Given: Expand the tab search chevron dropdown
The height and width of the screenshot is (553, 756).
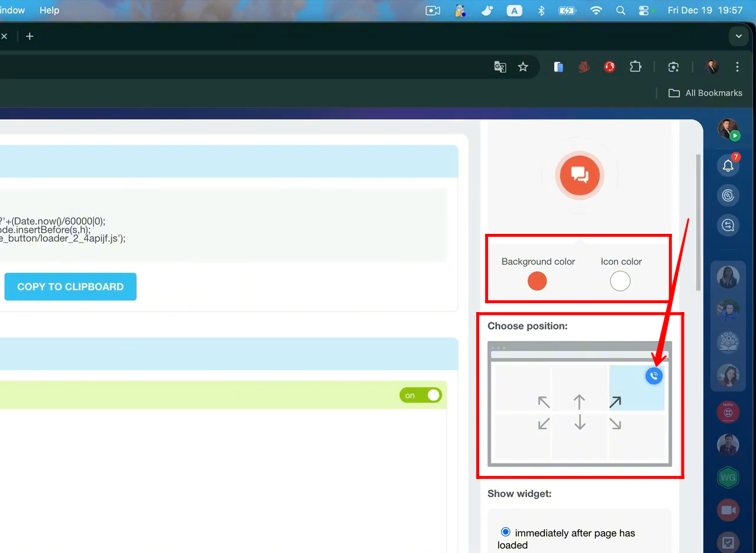Looking at the screenshot, I should tap(738, 36).
